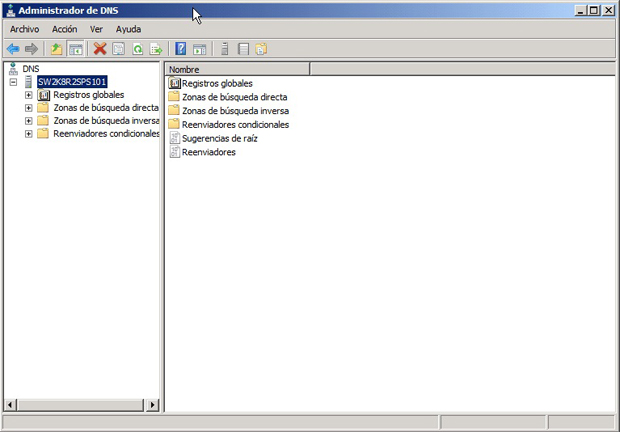This screenshot has height=432, width=620.
Task: Select the DNS root node in tree
Action: pos(30,69)
